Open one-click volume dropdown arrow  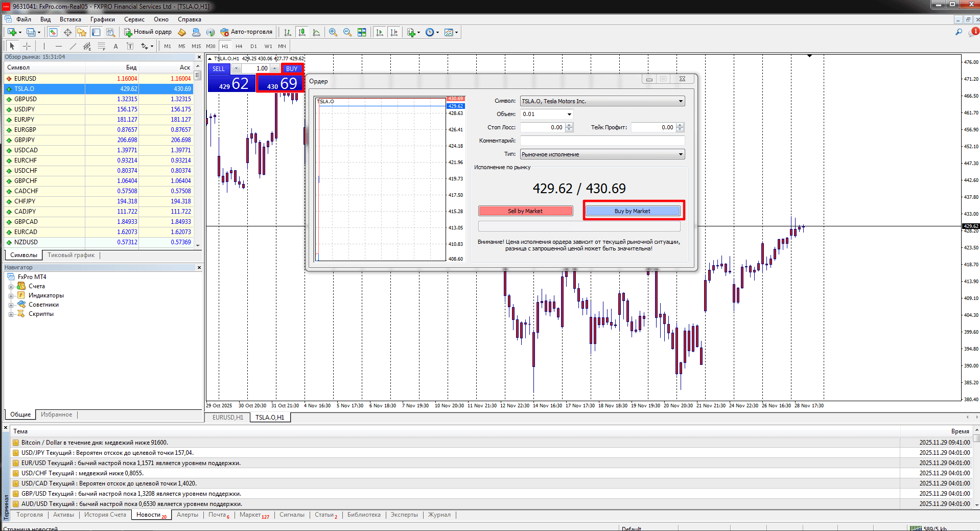click(237, 68)
